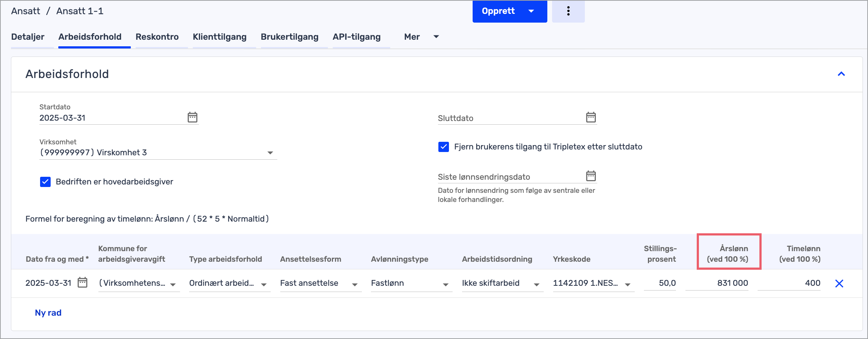Open Type arbeidsforhold dropdown showing Ordinært arbeid
Image resolution: width=868 pixels, height=339 pixels.
[x=230, y=284]
